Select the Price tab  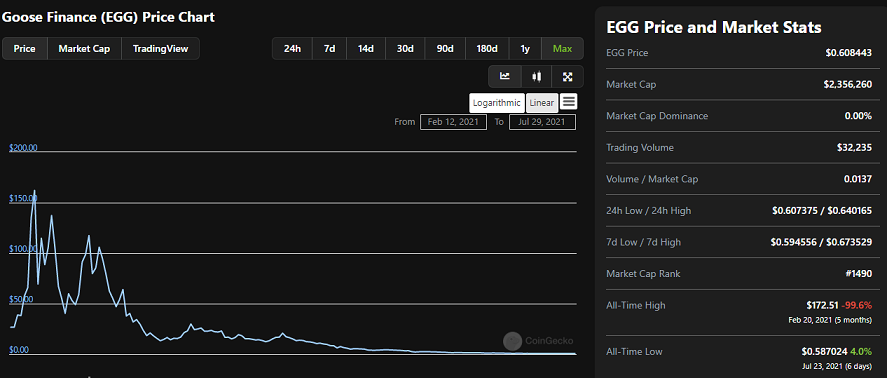[x=25, y=49]
